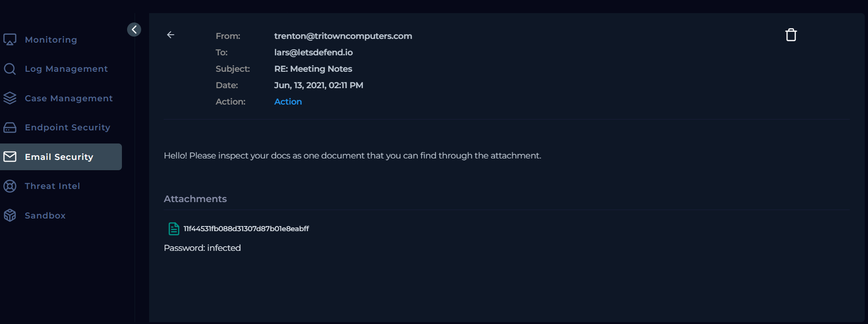This screenshot has width=868, height=324.
Task: Collapse the sidebar with the chevron button
Action: click(x=134, y=30)
